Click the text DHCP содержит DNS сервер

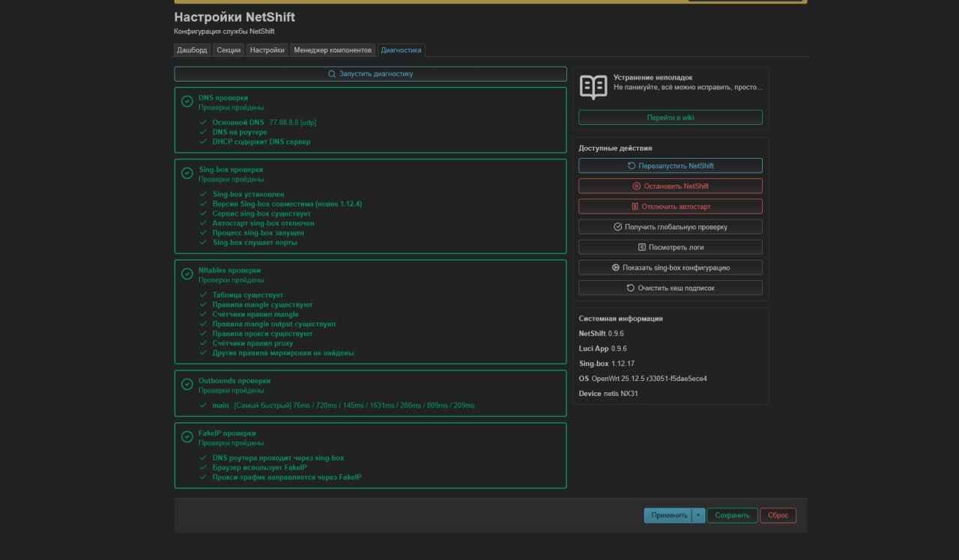pyautogui.click(x=261, y=141)
